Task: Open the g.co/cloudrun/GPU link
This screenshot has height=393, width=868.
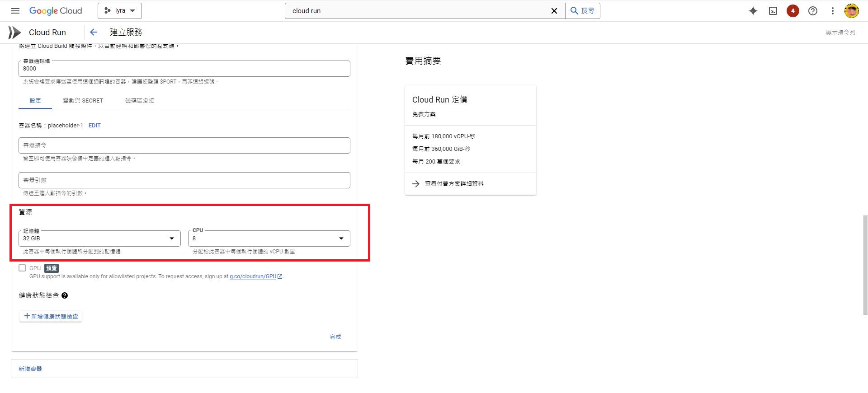Action: click(256, 276)
